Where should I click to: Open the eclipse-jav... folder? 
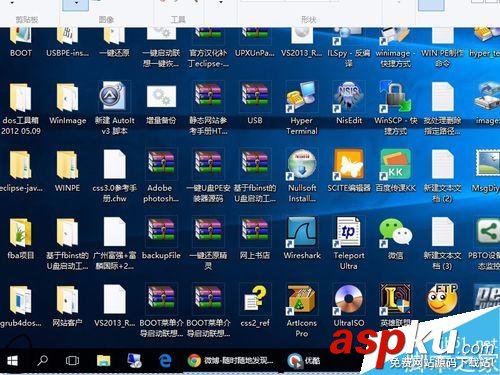pyautogui.click(x=21, y=165)
